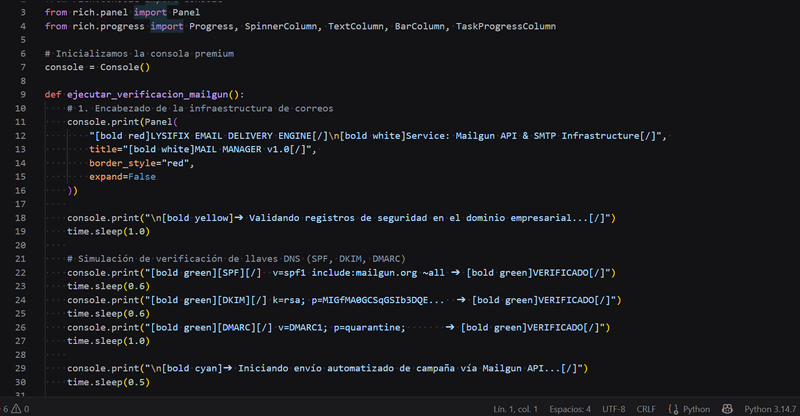Click the expand=False argument
The height and width of the screenshot is (416, 800).
(x=122, y=177)
